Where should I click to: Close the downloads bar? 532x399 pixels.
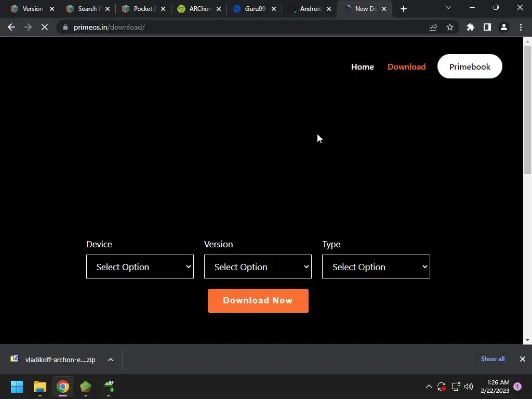523,359
